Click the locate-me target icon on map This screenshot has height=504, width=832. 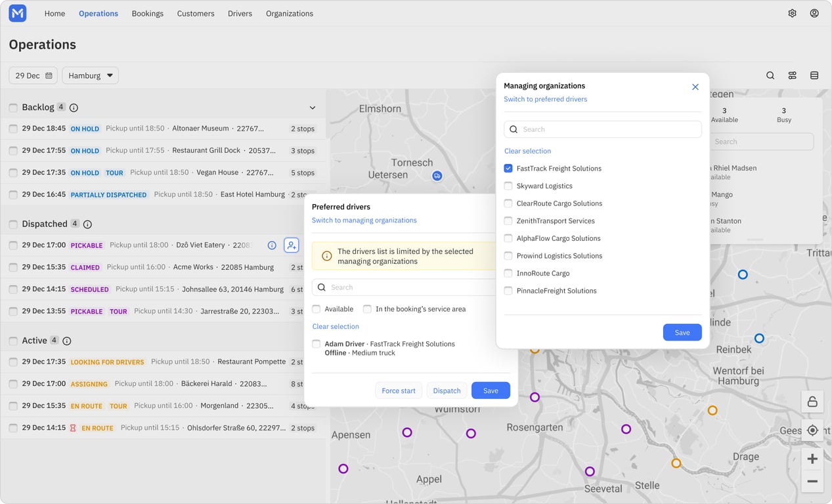[812, 430]
